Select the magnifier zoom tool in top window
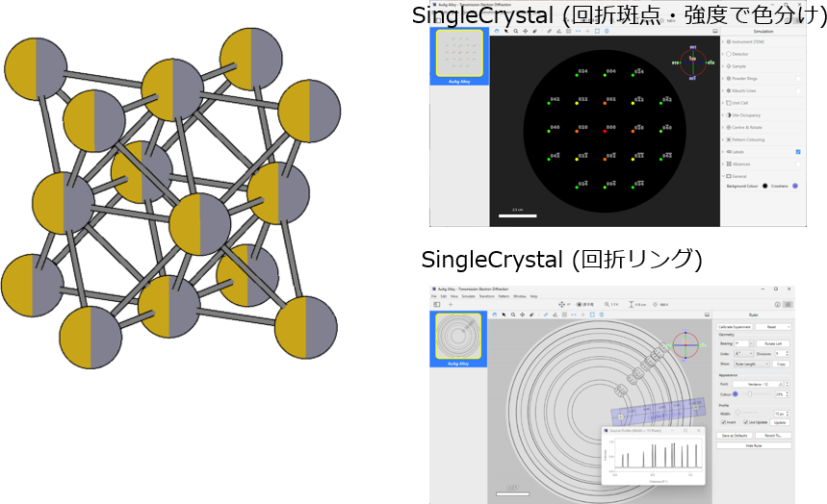Viewport: 827px width, 504px height. tap(515, 31)
